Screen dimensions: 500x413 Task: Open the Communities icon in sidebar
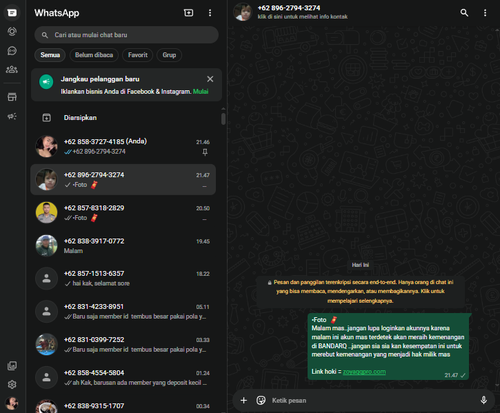coord(12,70)
